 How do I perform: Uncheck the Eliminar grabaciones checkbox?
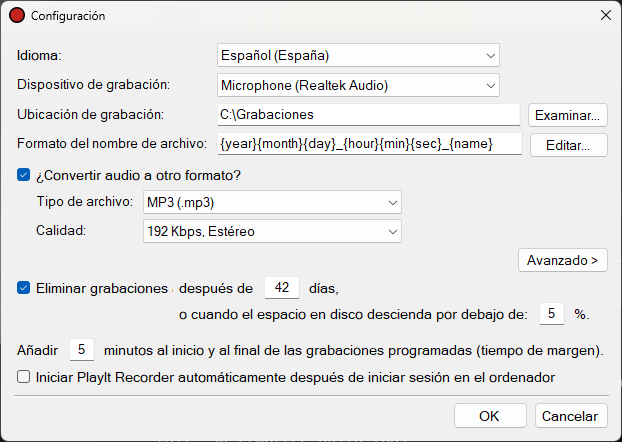coord(23,288)
